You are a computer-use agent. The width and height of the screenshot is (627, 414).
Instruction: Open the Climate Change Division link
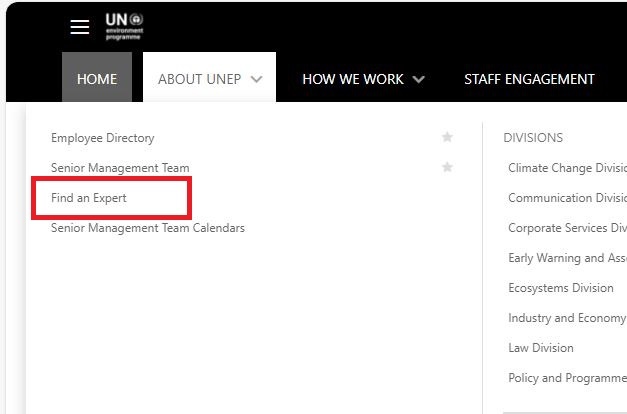567,168
